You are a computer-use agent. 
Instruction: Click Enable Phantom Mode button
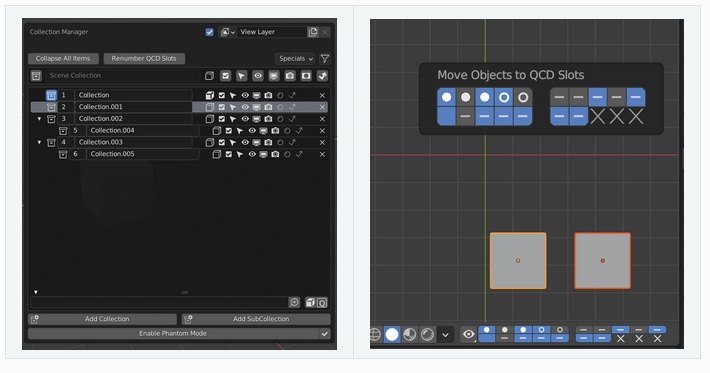(173, 334)
